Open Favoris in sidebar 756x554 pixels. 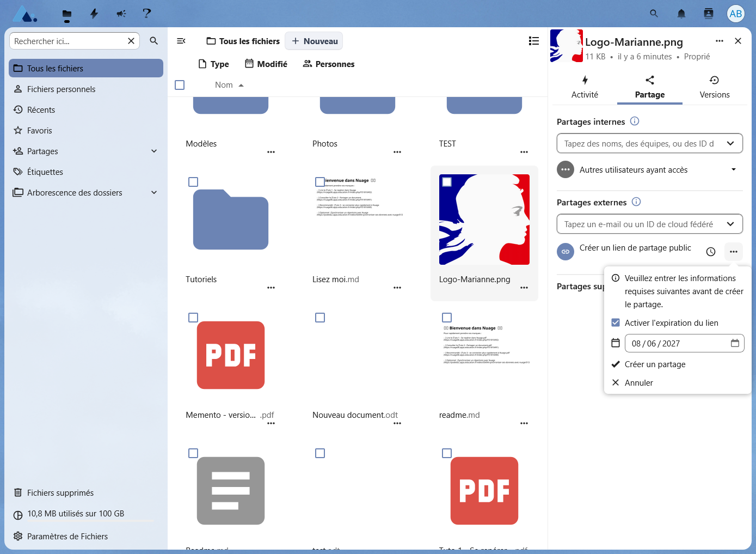tap(86, 130)
